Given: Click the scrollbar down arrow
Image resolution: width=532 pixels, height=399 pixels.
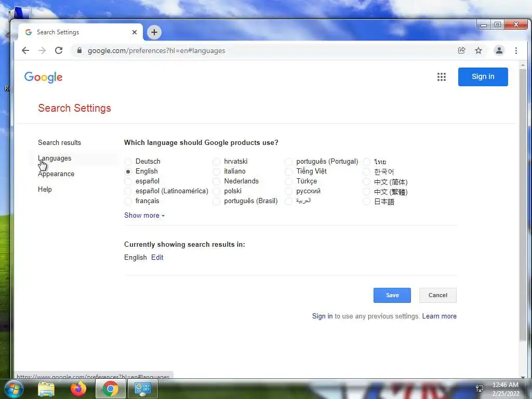Looking at the screenshot, I should coord(523,377).
